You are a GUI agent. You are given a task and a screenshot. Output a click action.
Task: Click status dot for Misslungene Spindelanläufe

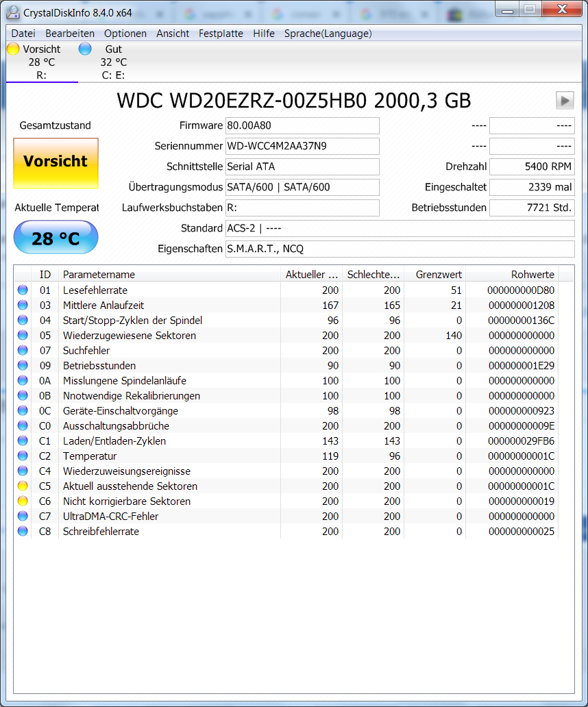23,380
